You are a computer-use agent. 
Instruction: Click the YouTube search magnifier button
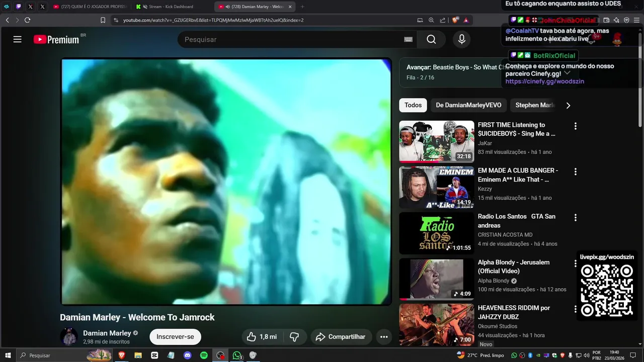click(x=431, y=39)
